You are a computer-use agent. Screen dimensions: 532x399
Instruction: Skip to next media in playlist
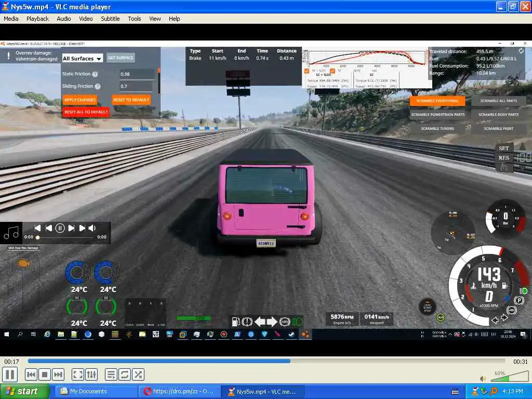58,375
